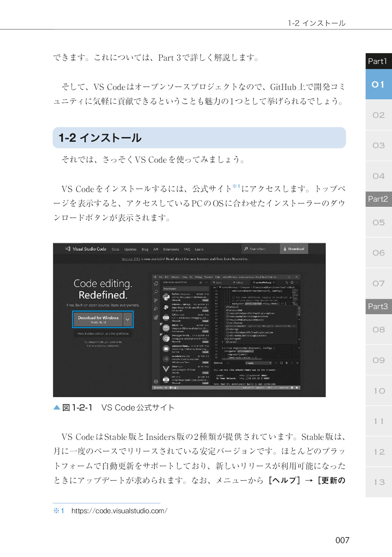The width and height of the screenshot is (392, 557).
Task: Click the Download for Windows Stable Build button
Action: (98, 319)
